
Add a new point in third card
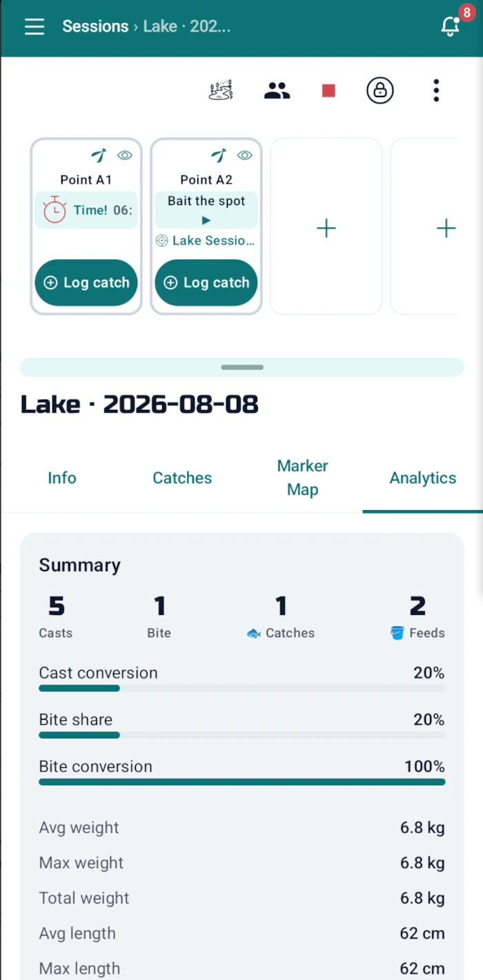[x=326, y=227]
